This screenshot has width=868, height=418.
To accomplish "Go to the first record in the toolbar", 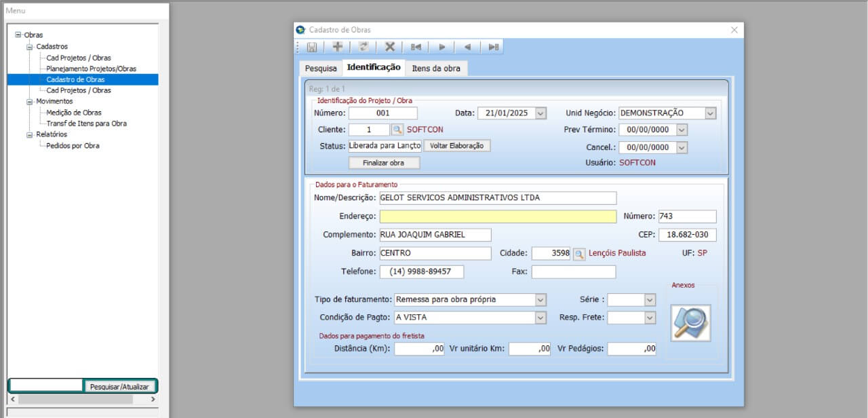I will (416, 47).
